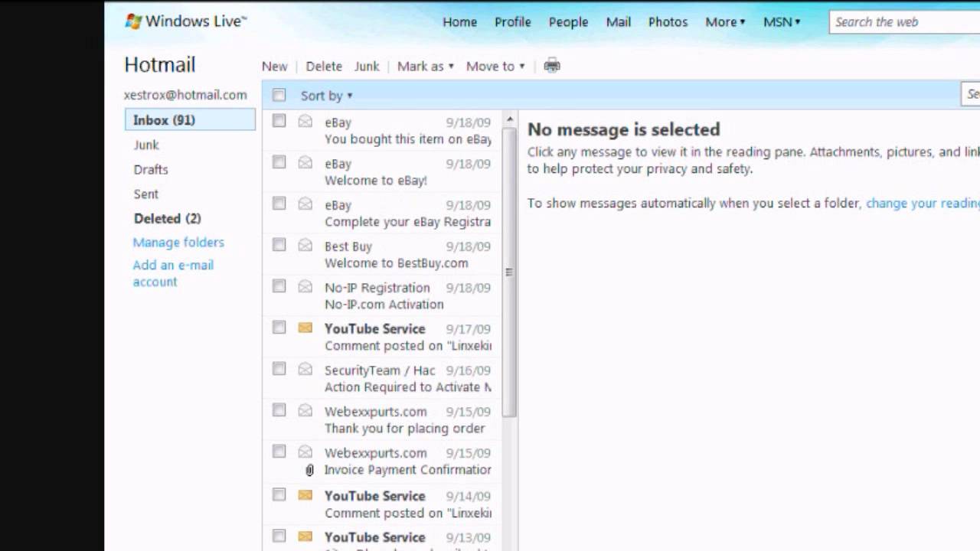Screen dimensions: 980x551
Task: Click the Search the web field
Action: 903,22
